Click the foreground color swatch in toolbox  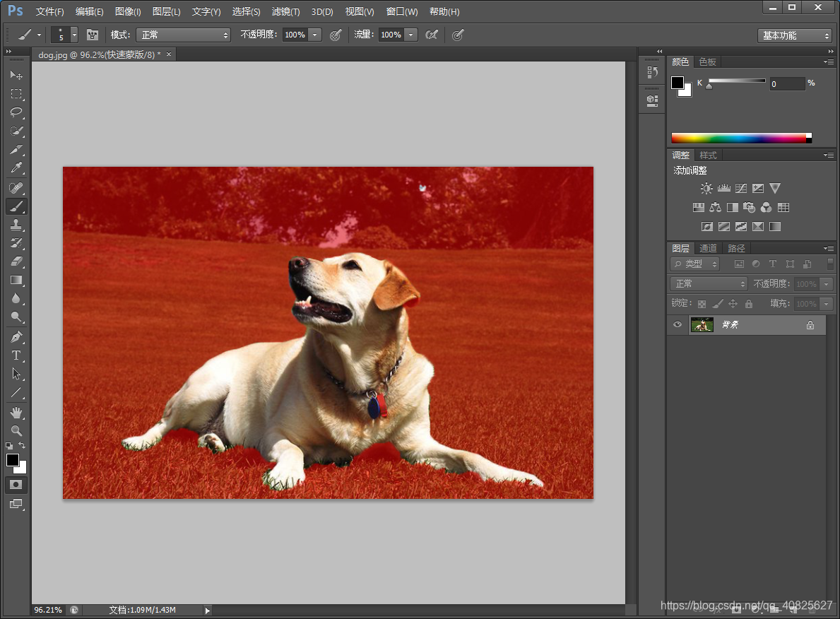tap(12, 460)
